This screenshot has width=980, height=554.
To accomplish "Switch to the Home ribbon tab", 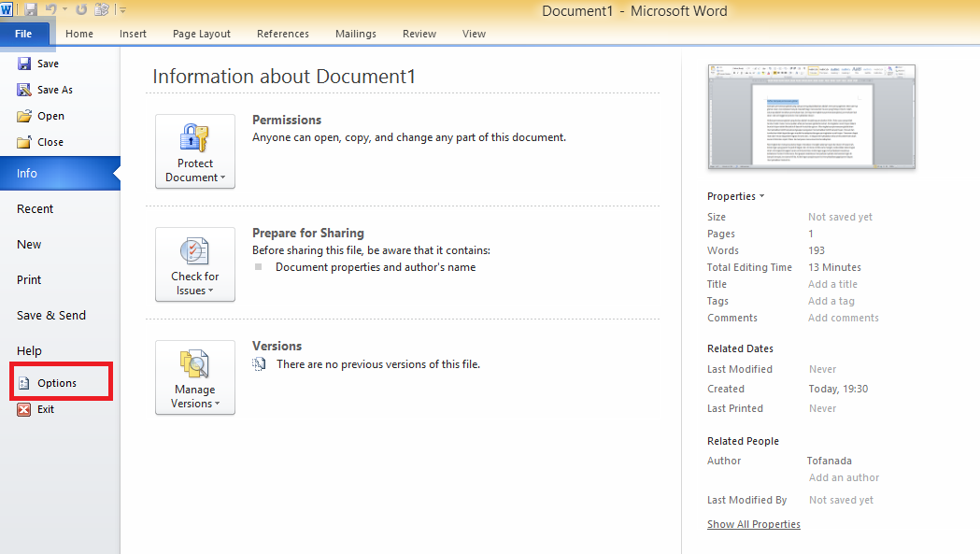I will [79, 34].
